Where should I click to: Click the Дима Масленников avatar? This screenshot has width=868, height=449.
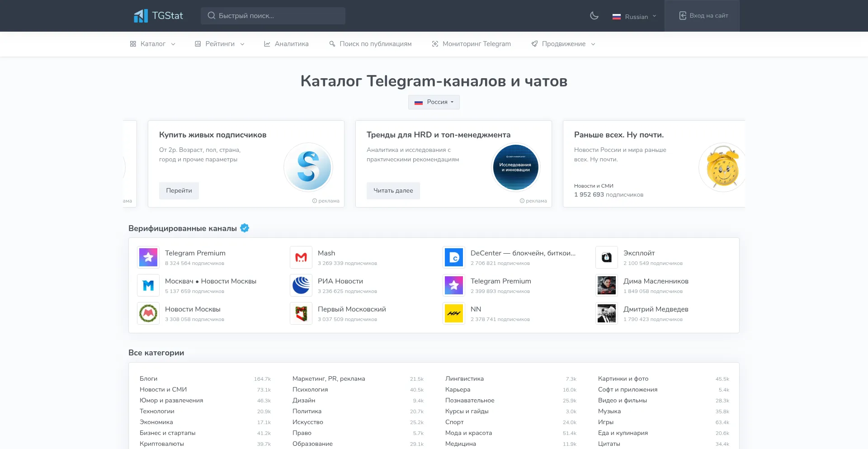(607, 286)
